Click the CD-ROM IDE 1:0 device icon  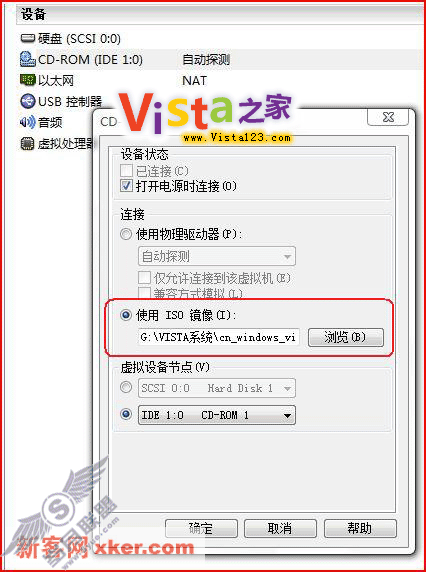tap(28, 59)
